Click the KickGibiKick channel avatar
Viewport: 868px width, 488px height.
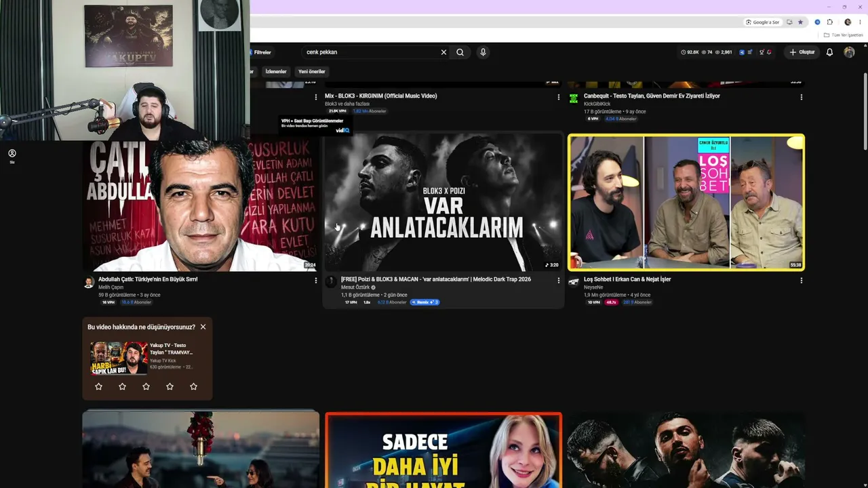[x=574, y=98]
